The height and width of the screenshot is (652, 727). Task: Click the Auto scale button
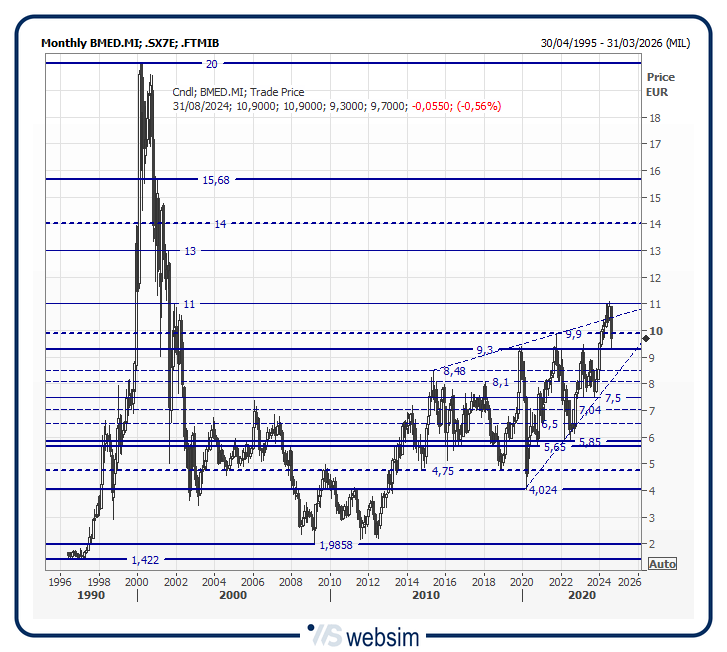[662, 564]
